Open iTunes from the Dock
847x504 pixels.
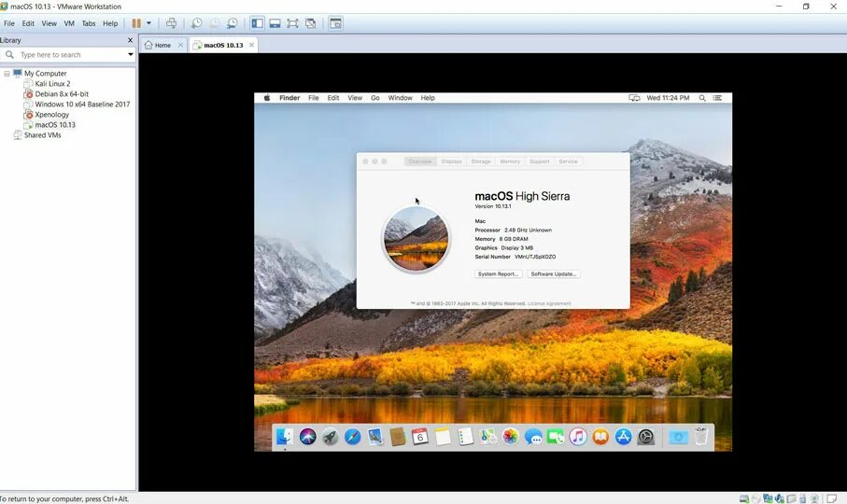click(578, 436)
